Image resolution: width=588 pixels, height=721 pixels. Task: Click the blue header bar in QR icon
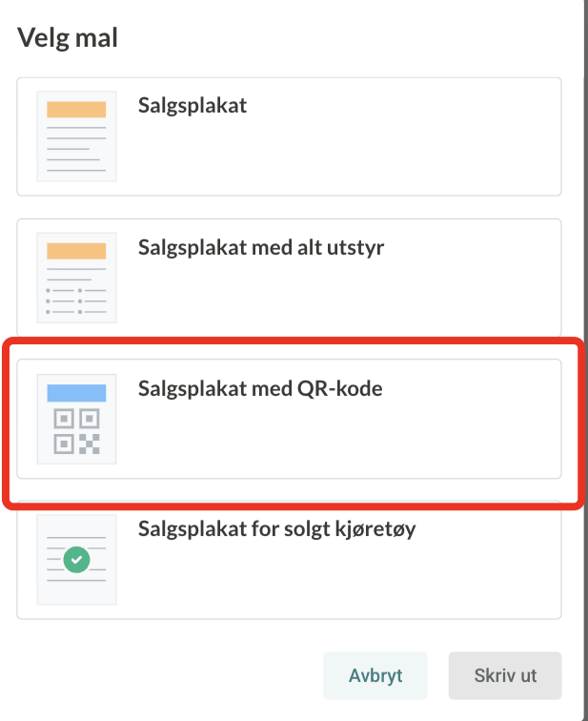coord(76,392)
